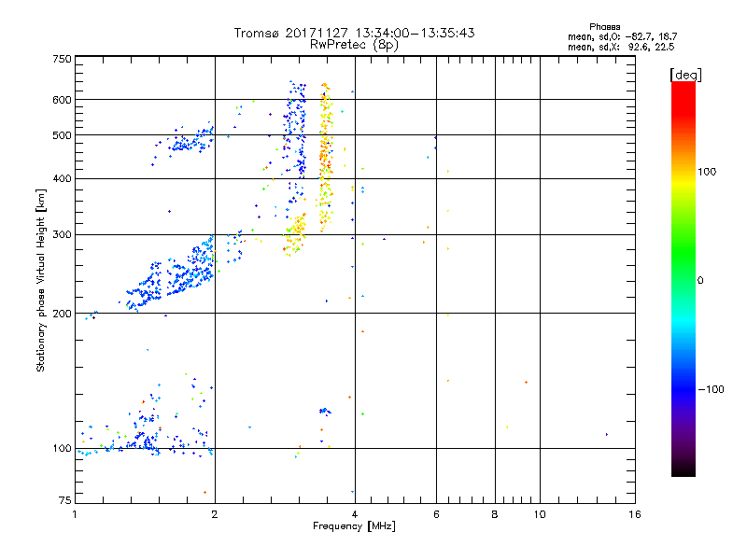Click the x-axis '2' tick label

point(215,514)
